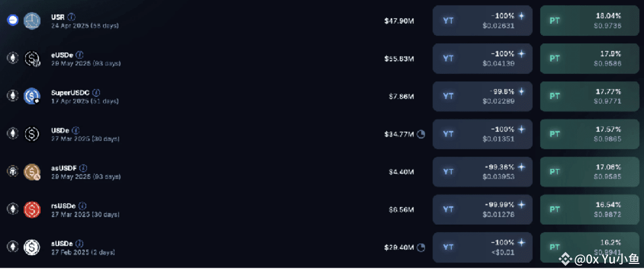
Task: Click the pie chart icon beside $34.77M
Action: click(x=421, y=134)
